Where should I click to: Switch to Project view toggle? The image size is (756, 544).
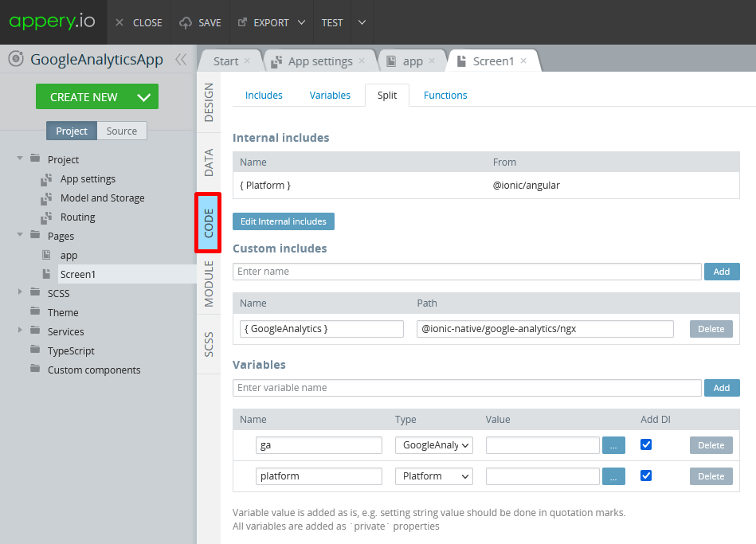point(72,131)
